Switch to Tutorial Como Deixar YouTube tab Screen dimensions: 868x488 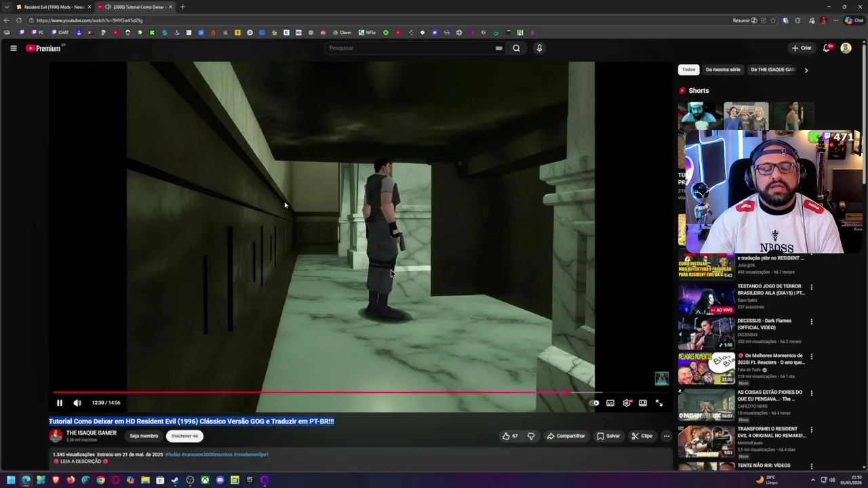[134, 7]
